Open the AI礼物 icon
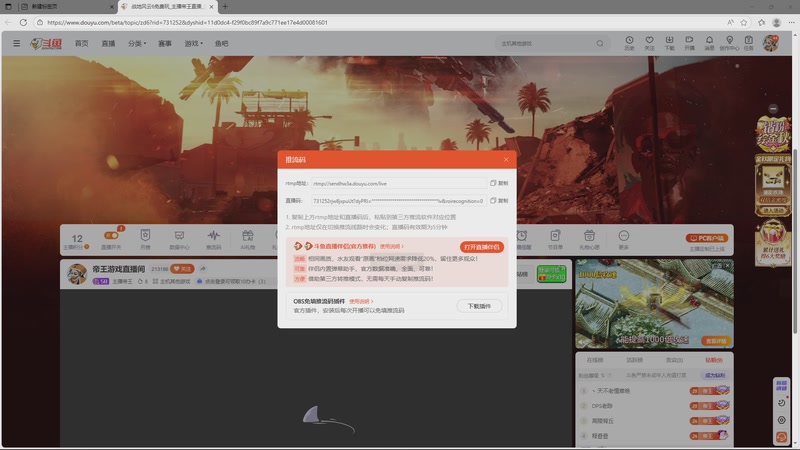The height and width of the screenshot is (450, 800). 247,239
